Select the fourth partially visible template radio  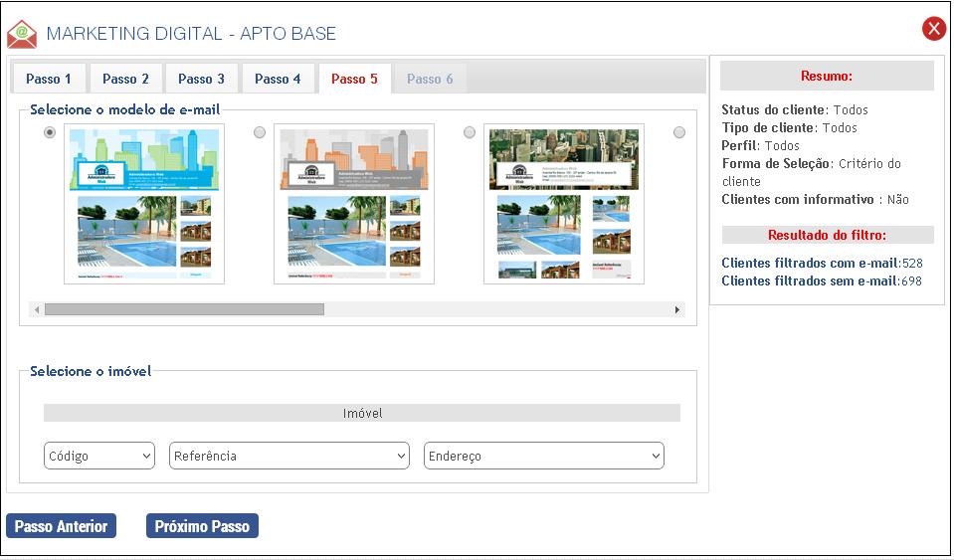(x=679, y=133)
